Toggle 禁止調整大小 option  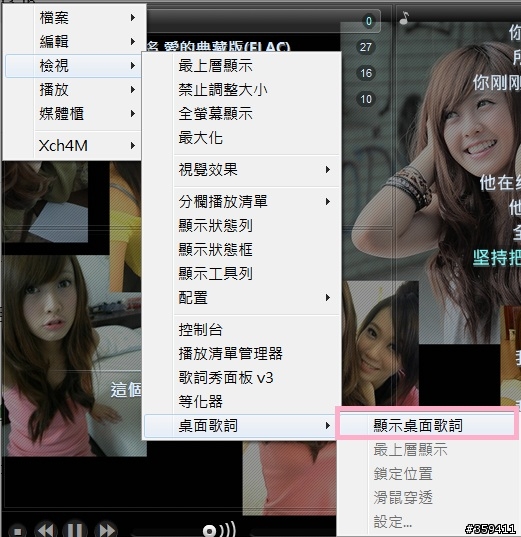[241, 90]
